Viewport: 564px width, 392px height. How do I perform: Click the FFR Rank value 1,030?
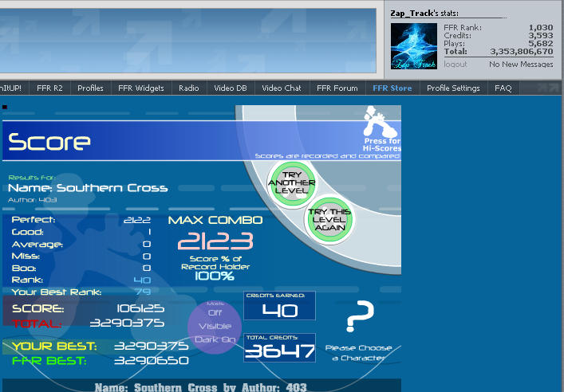pos(541,28)
